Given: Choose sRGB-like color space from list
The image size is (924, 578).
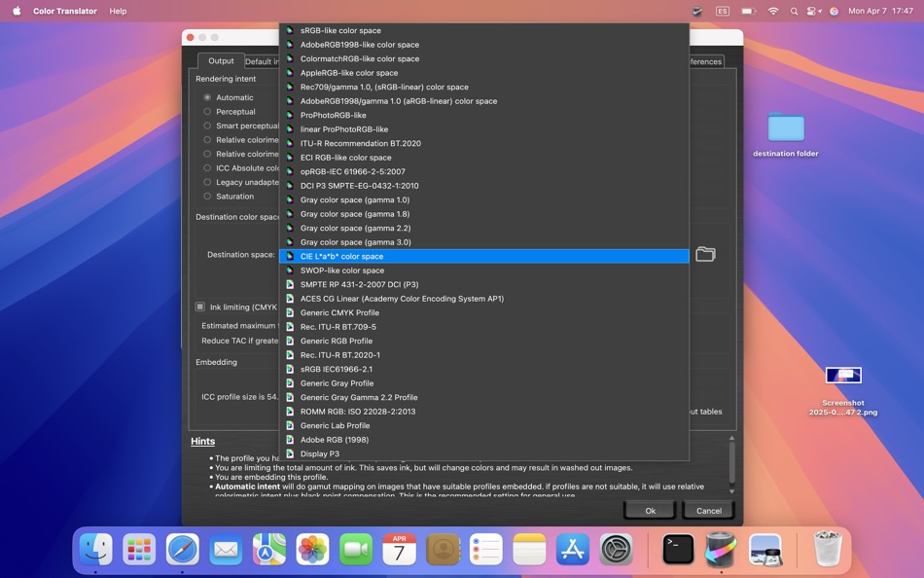Looking at the screenshot, I should [x=483, y=30].
